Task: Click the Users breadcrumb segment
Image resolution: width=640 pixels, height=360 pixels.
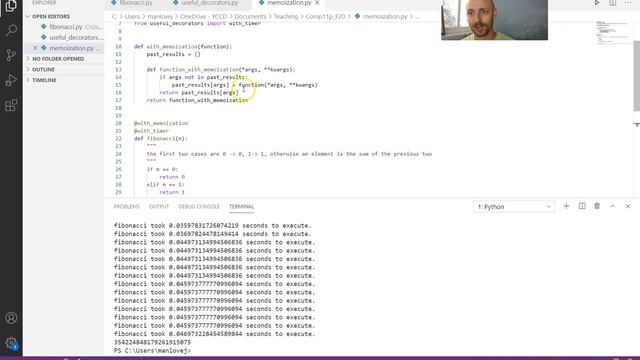Action: pyautogui.click(x=132, y=16)
